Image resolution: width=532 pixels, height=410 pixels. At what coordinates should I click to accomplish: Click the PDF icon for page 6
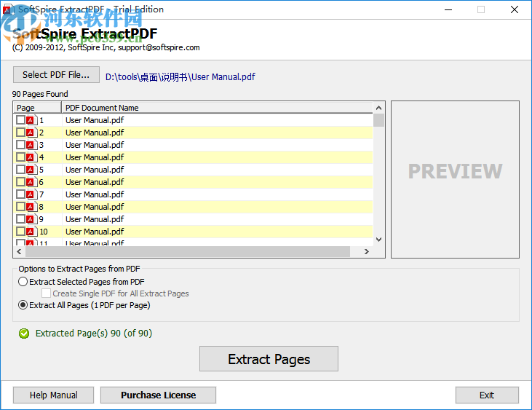click(x=31, y=182)
